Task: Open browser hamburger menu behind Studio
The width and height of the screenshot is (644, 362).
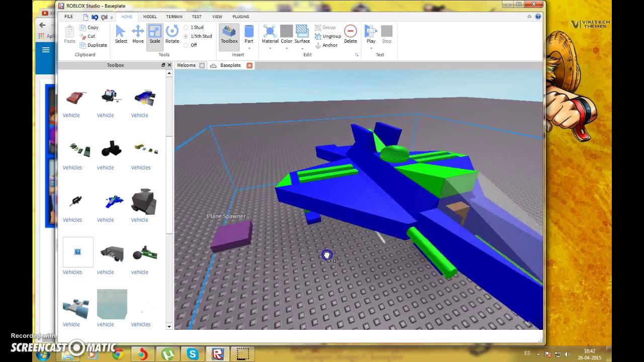Action: (x=46, y=50)
